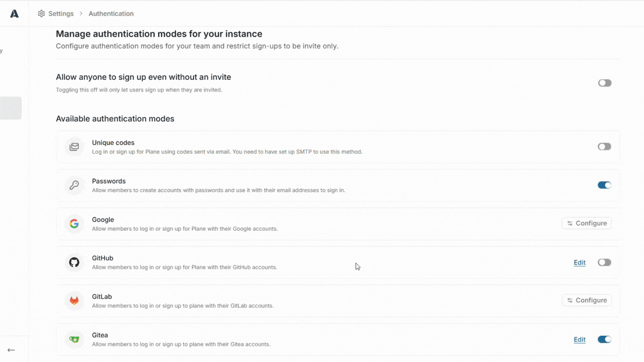Open Settings in the breadcrumb

click(x=61, y=13)
